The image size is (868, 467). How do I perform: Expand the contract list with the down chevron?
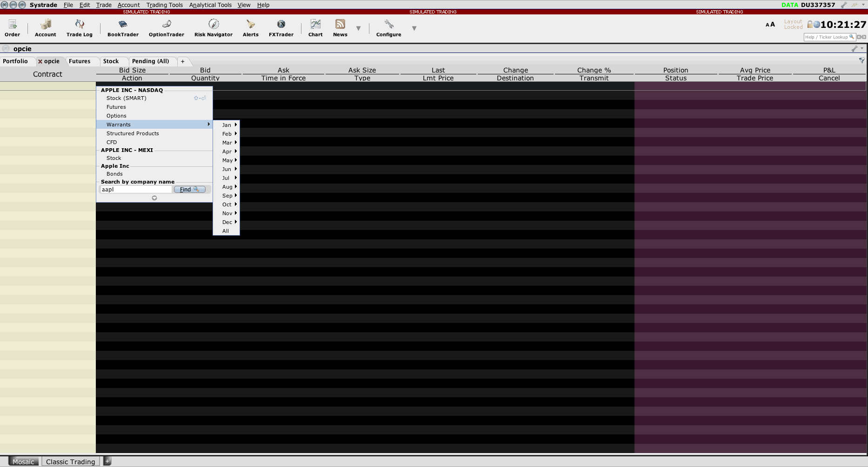(x=154, y=198)
